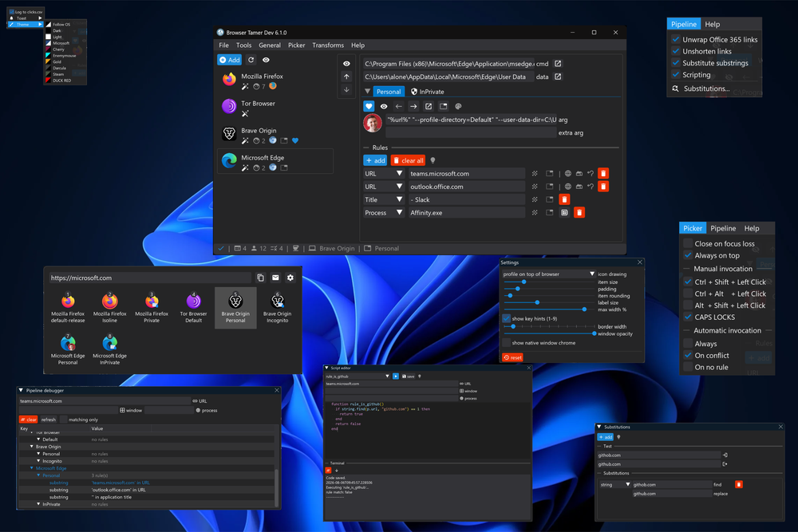Delete the teams.microsoft.com rule
Image resolution: width=798 pixels, height=532 pixels.
pos(603,173)
